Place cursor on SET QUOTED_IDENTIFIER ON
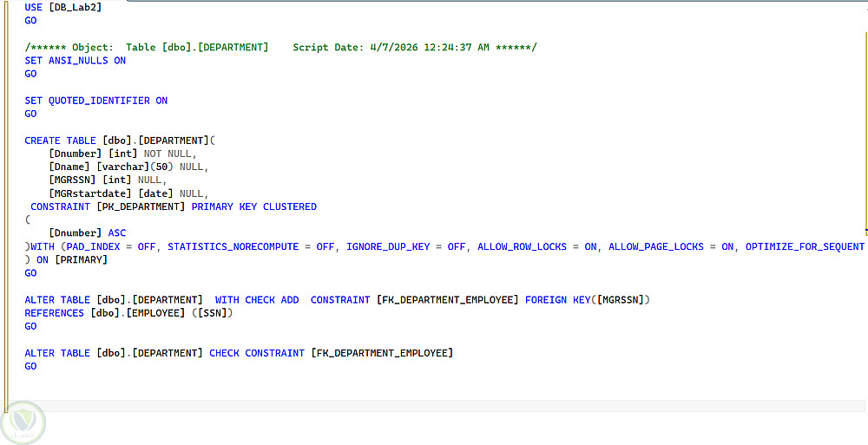 click(x=95, y=100)
